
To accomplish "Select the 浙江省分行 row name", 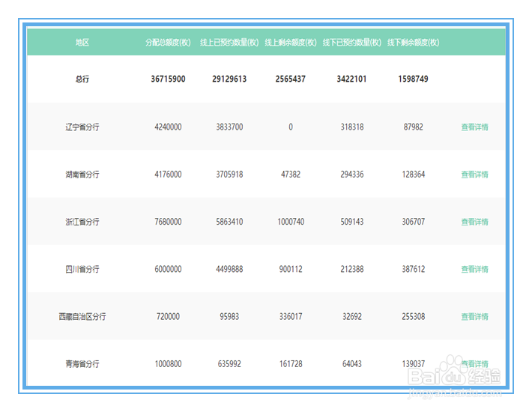I will coord(82,222).
